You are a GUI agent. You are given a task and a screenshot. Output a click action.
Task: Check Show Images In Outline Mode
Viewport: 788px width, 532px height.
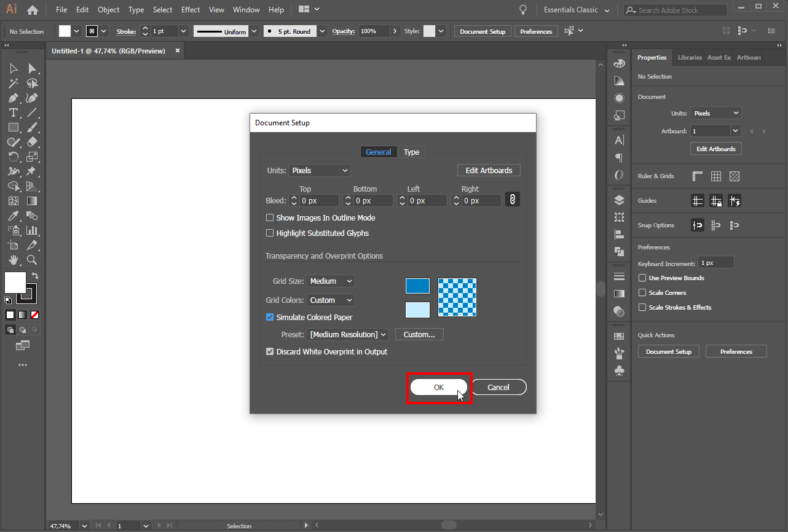coord(270,217)
